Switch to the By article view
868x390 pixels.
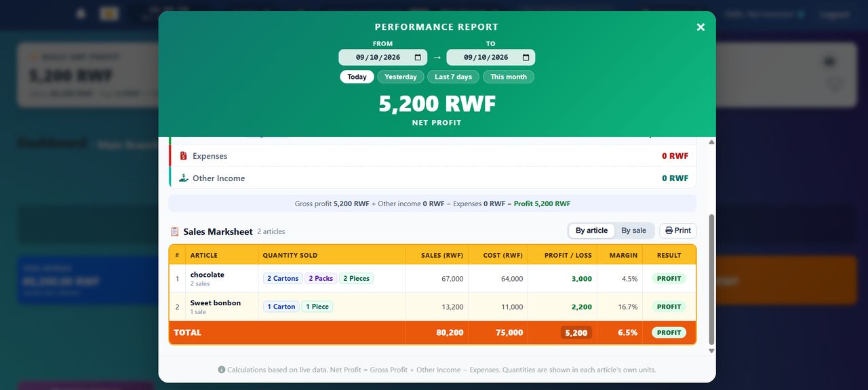click(591, 231)
